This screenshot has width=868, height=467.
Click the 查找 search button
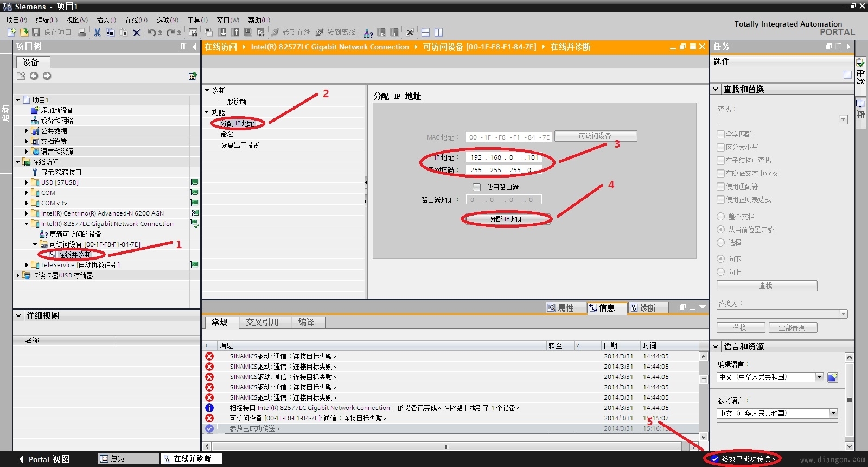point(767,286)
